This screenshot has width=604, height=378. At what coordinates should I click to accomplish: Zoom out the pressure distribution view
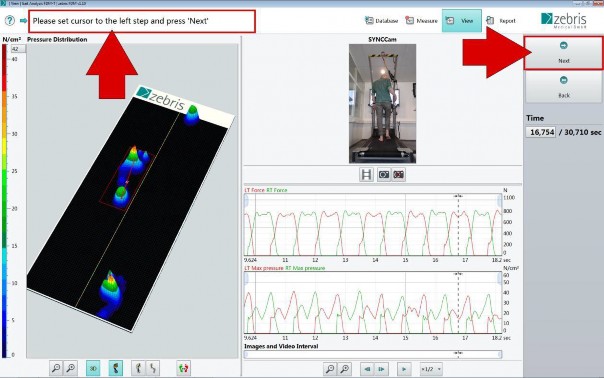[x=56, y=368]
